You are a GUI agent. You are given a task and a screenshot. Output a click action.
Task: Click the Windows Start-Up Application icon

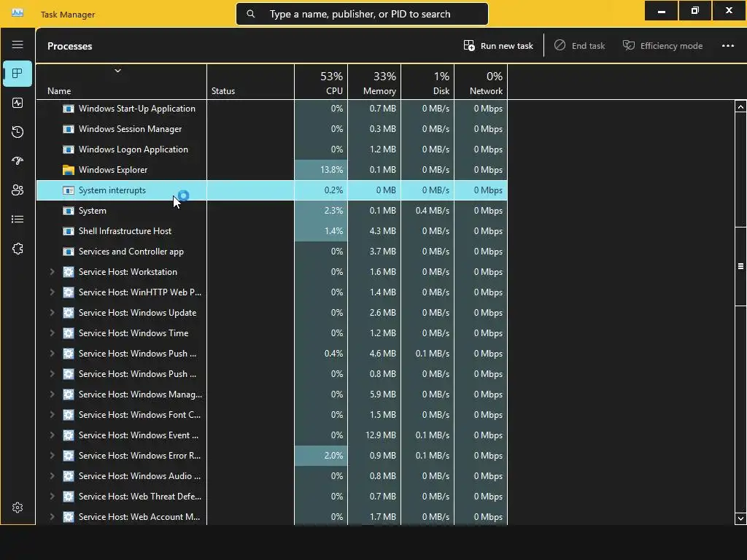pos(69,109)
